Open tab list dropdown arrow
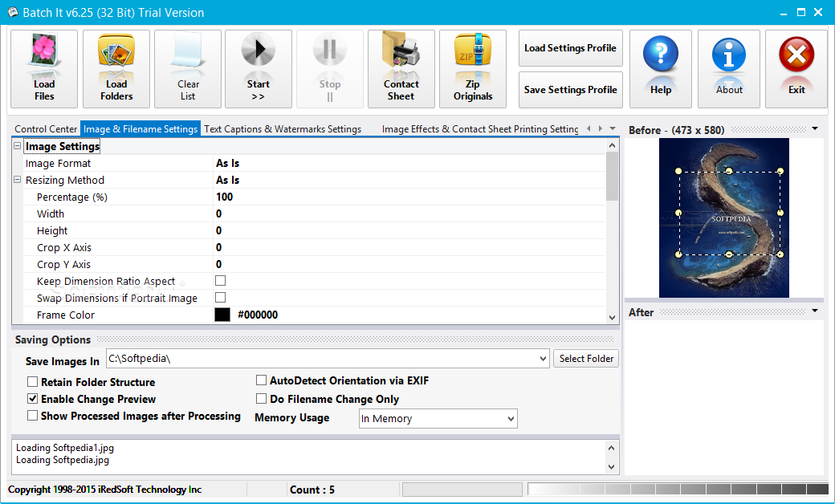Screen dimensions: 835x504 pos(613,128)
